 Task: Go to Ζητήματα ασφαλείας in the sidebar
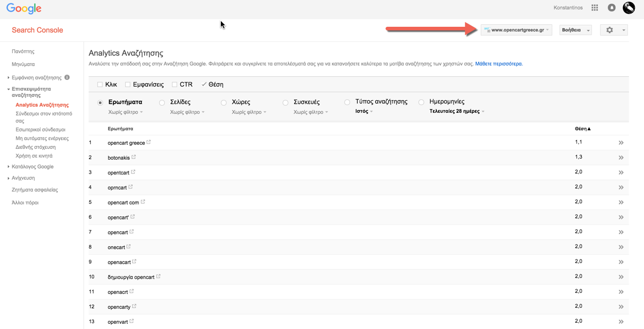click(35, 190)
